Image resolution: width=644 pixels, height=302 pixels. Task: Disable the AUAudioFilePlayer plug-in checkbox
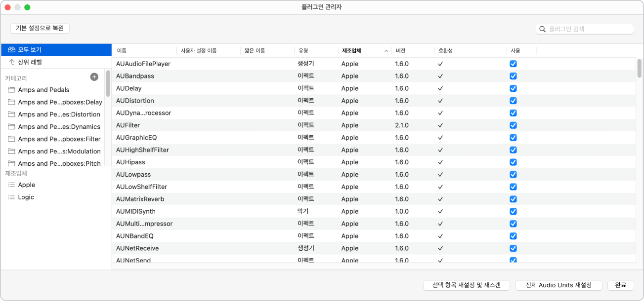coord(513,64)
